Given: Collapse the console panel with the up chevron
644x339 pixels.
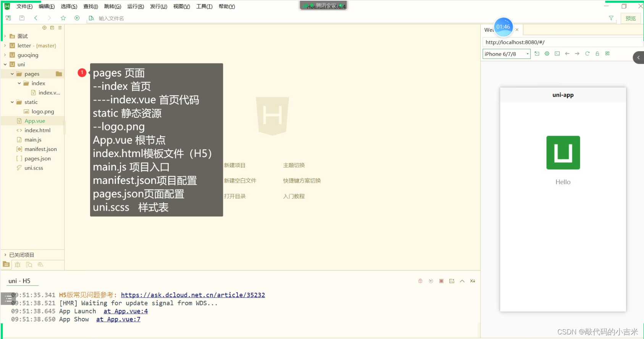Looking at the screenshot, I should tap(462, 281).
